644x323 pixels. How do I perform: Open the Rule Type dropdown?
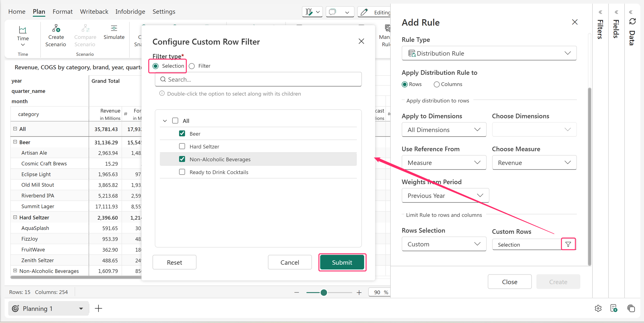coord(489,53)
